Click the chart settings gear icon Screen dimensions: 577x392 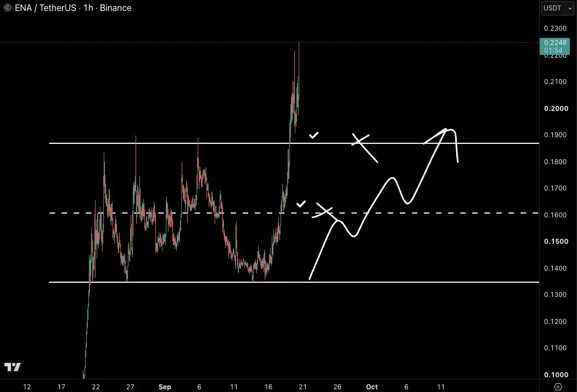558,387
